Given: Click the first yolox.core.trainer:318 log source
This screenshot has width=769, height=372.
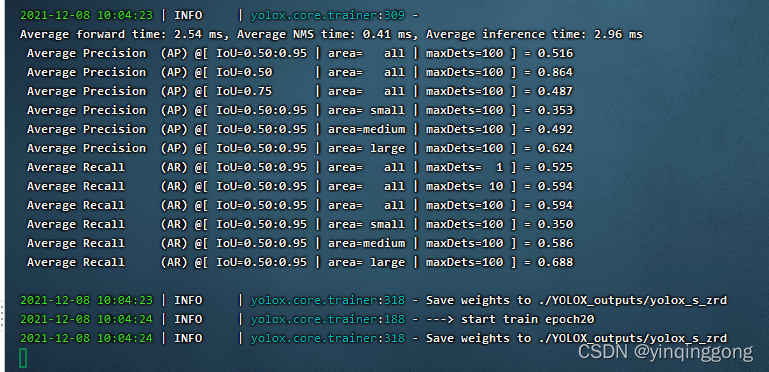Looking at the screenshot, I should 328,300.
